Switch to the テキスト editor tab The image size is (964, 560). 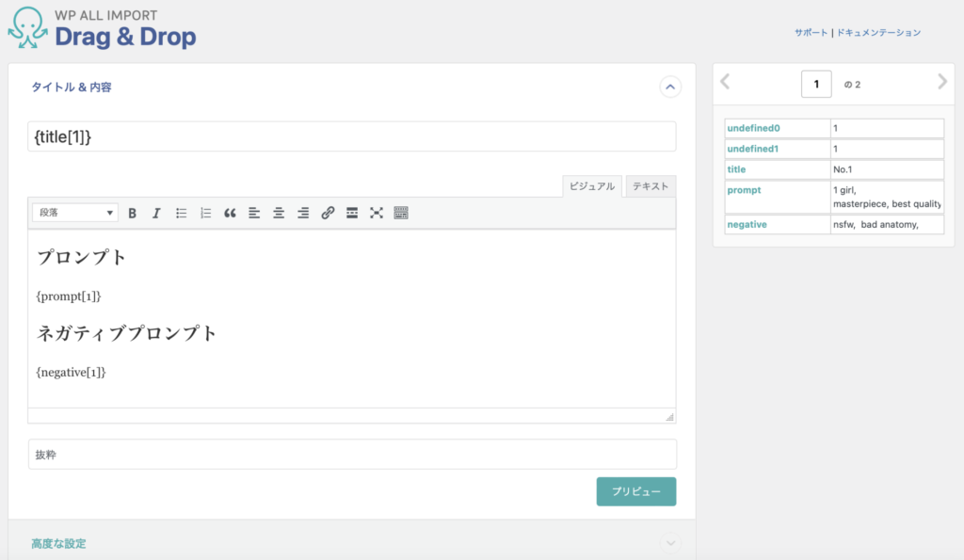click(x=651, y=186)
